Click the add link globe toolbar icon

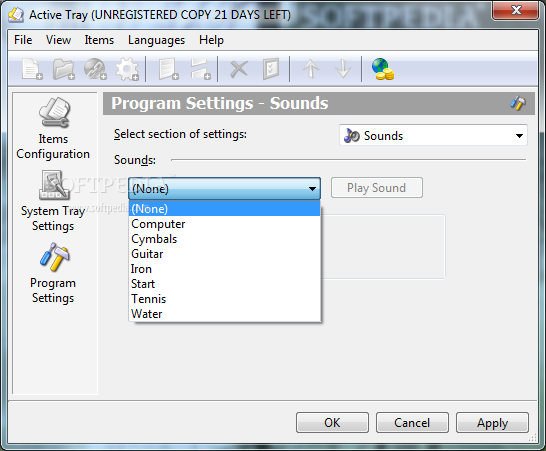[x=95, y=69]
